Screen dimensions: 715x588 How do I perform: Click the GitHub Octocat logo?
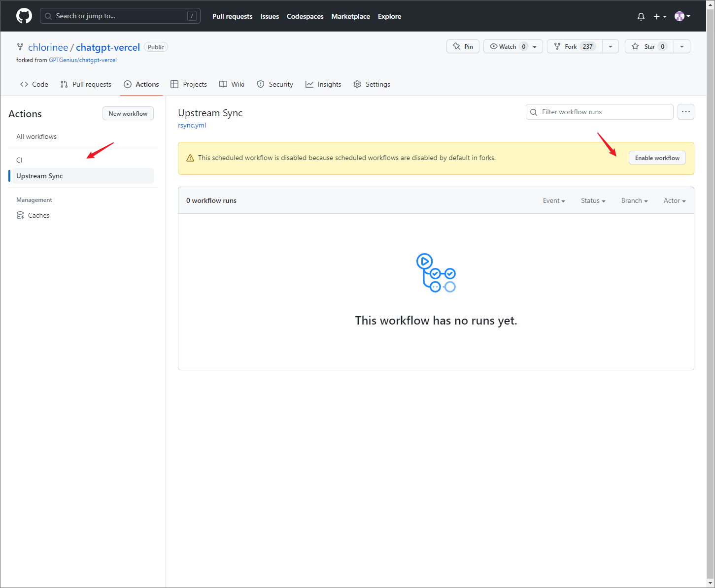[24, 16]
